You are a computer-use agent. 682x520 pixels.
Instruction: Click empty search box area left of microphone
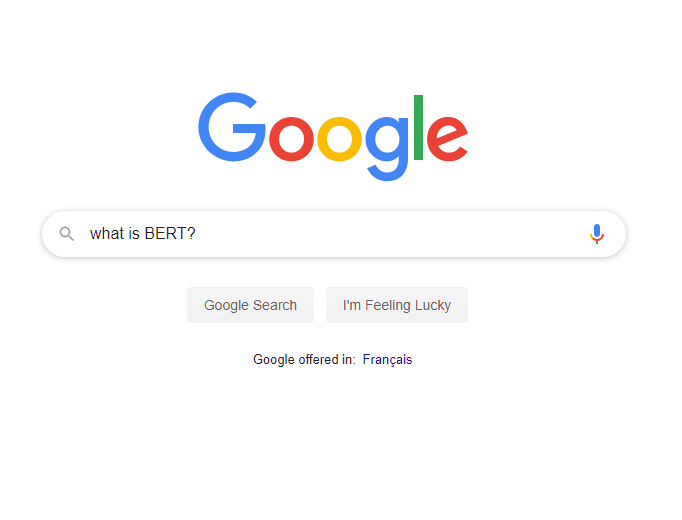[400, 234]
